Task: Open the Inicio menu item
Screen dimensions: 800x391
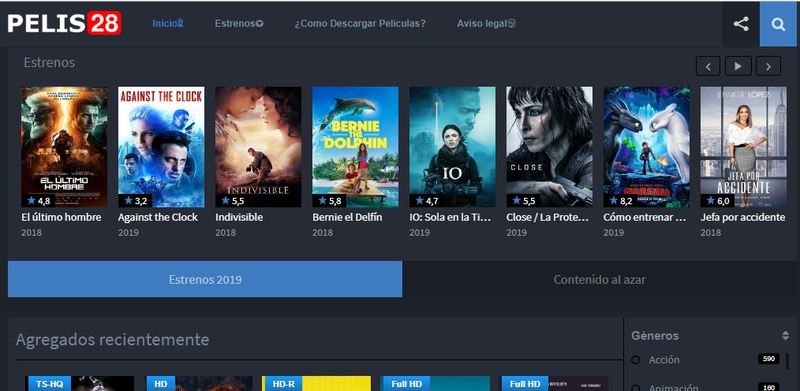Action: (x=167, y=23)
